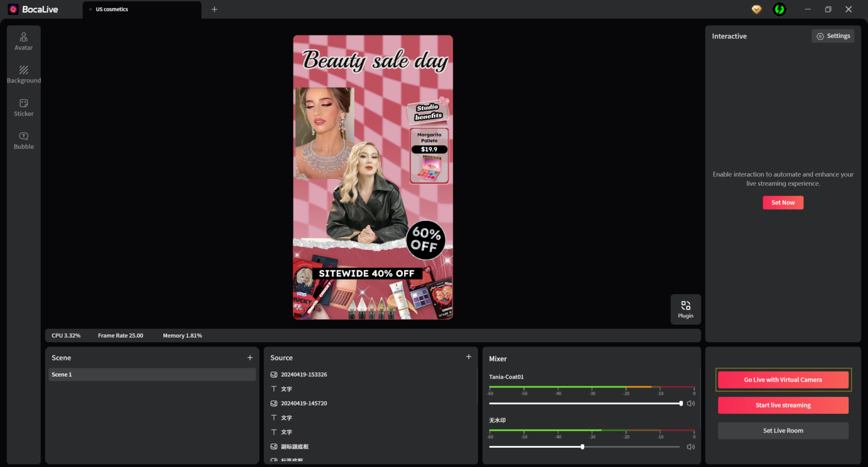Open a new tab
Screen dimensions: 868x467
pos(214,9)
